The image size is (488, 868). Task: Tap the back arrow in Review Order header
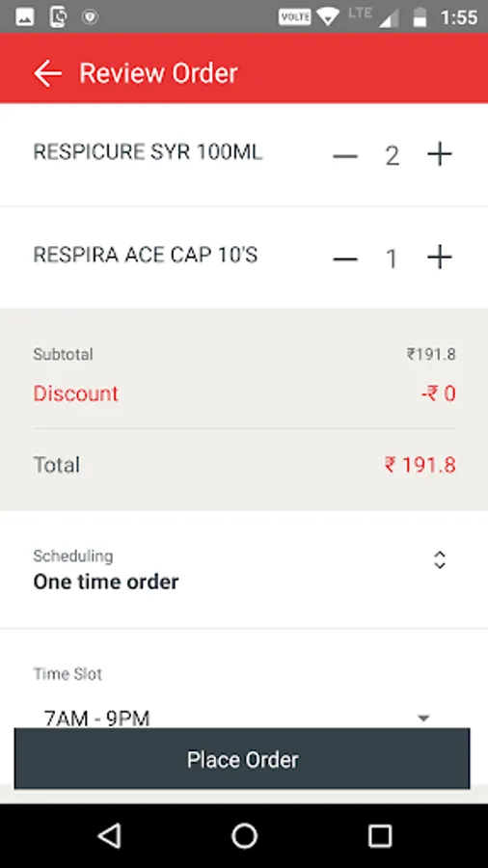pyautogui.click(x=47, y=73)
